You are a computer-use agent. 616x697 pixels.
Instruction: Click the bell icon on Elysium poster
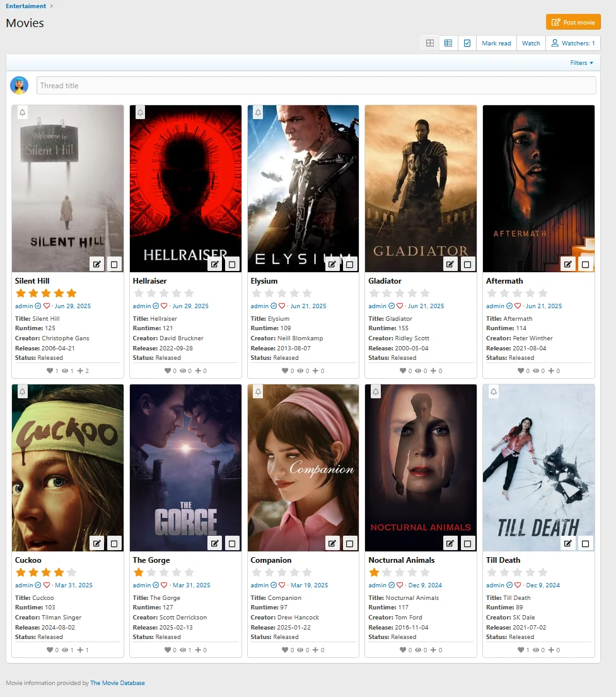pos(258,112)
